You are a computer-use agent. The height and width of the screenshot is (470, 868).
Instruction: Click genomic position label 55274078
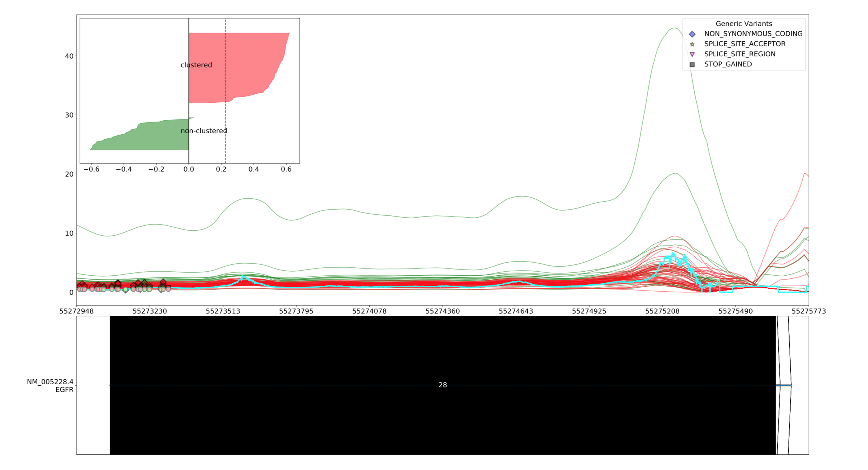pos(369,311)
